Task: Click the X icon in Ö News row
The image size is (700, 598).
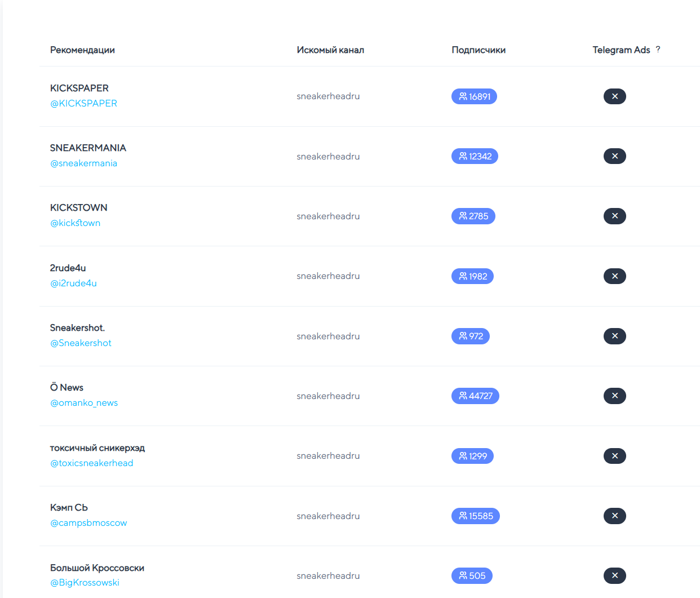Action: pyautogui.click(x=614, y=396)
